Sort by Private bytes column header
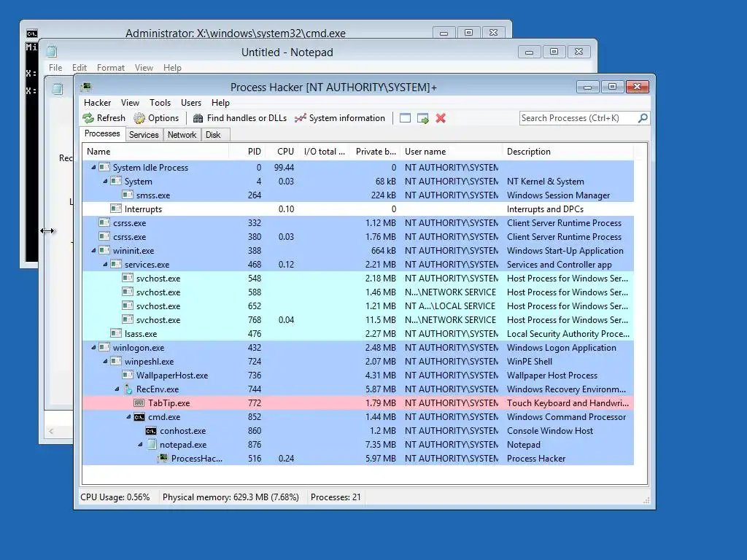 point(374,152)
